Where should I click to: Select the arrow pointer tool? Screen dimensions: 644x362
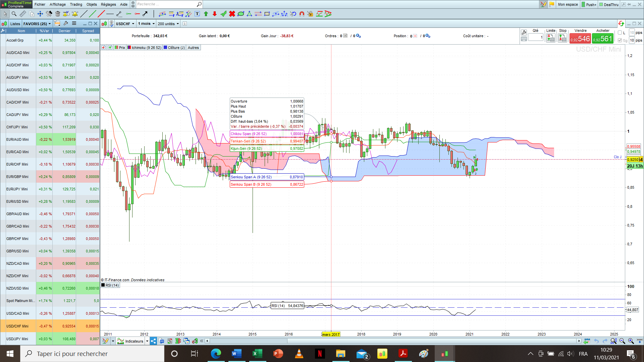tap(5, 14)
